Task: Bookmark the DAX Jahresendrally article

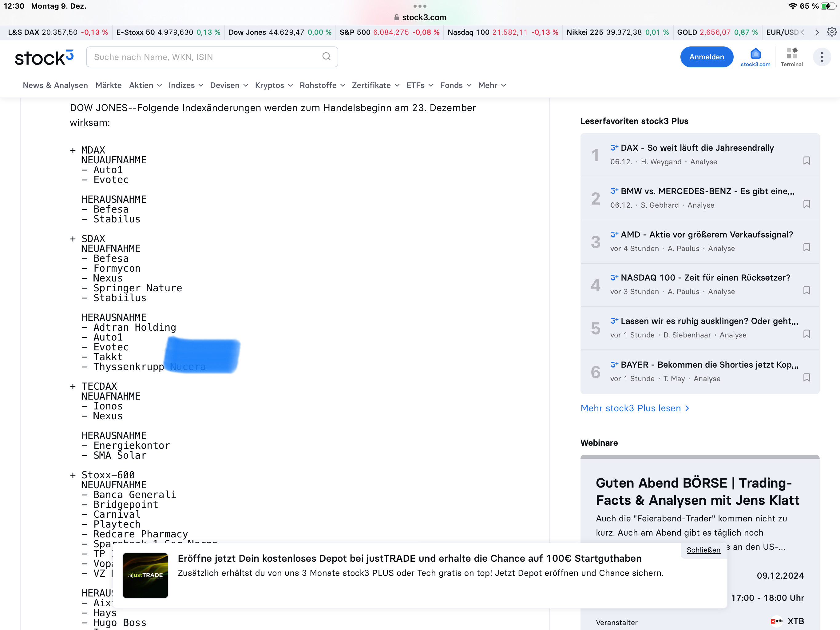Action: point(806,161)
